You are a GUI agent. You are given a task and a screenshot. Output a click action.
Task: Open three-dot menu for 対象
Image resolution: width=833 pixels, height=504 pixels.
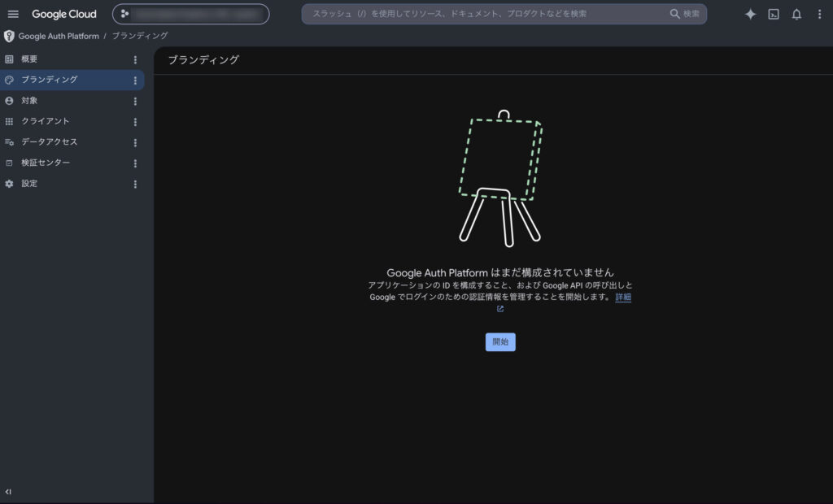pos(135,102)
